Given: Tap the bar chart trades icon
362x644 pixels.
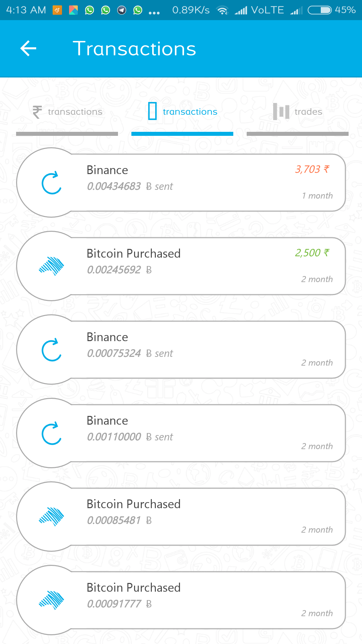Looking at the screenshot, I should click(281, 111).
